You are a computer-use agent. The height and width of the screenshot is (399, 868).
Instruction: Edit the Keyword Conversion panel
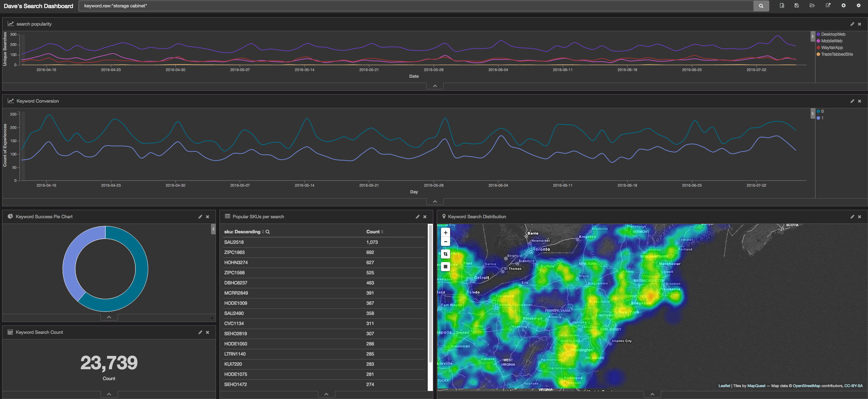(852, 101)
